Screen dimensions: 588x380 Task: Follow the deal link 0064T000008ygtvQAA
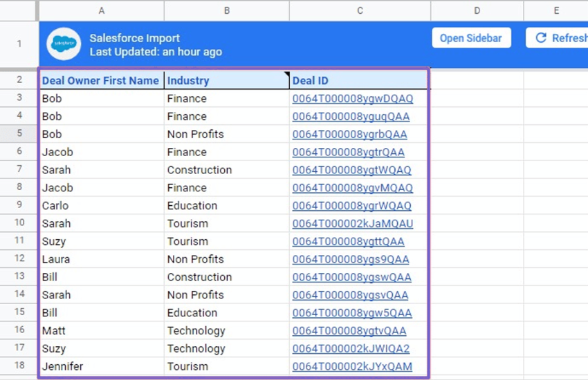[349, 331]
